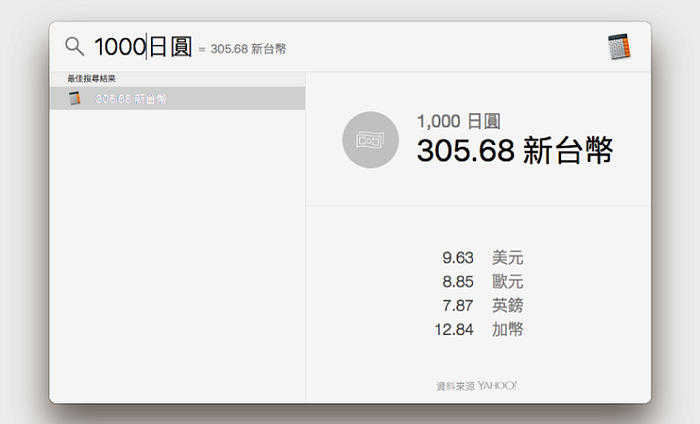Click the 8.85 歐元 conversion row
The image size is (700, 424).
tap(483, 282)
